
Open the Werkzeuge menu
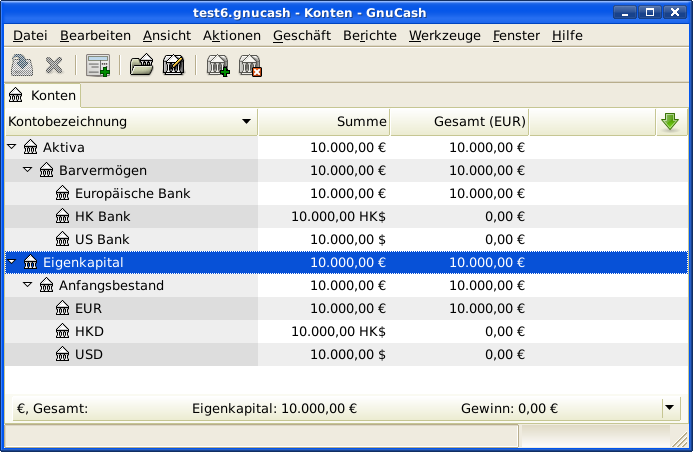point(444,35)
